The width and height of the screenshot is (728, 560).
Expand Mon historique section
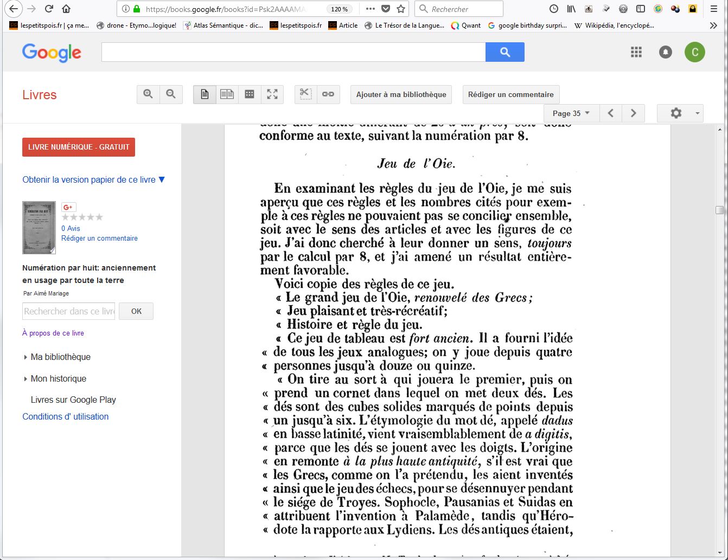point(58,378)
